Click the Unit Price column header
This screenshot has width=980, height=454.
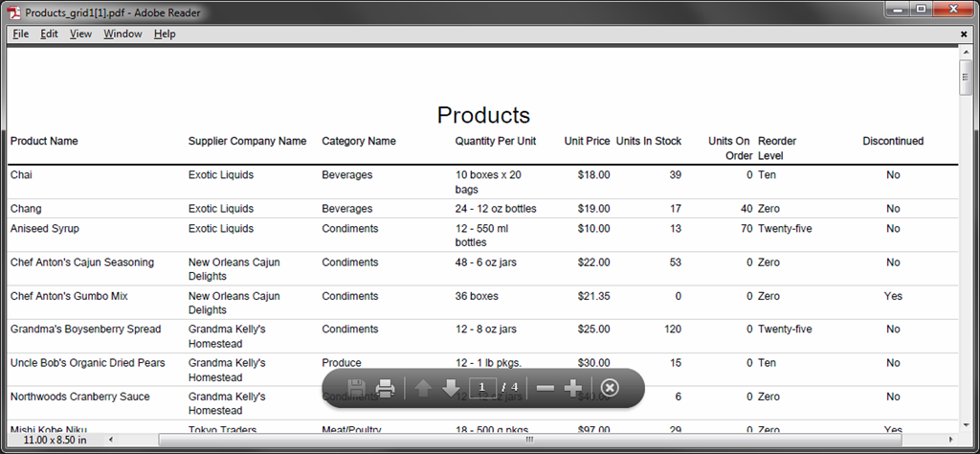coord(587,142)
